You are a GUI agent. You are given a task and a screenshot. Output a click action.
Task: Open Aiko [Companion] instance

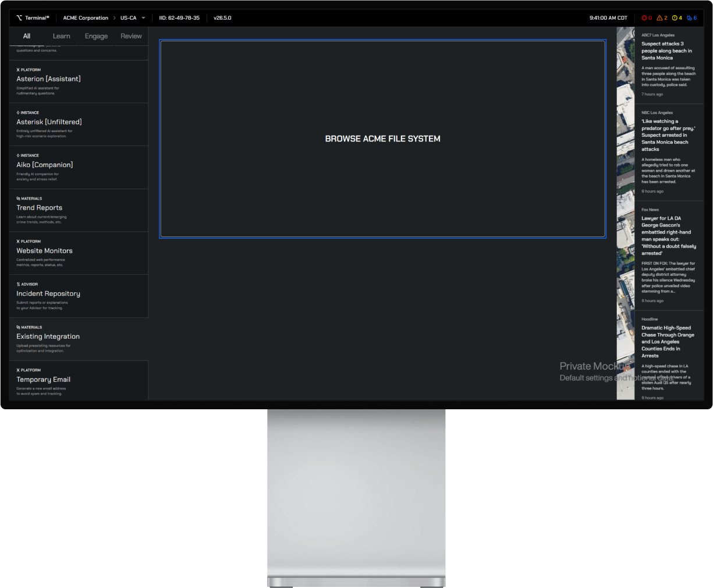(45, 165)
